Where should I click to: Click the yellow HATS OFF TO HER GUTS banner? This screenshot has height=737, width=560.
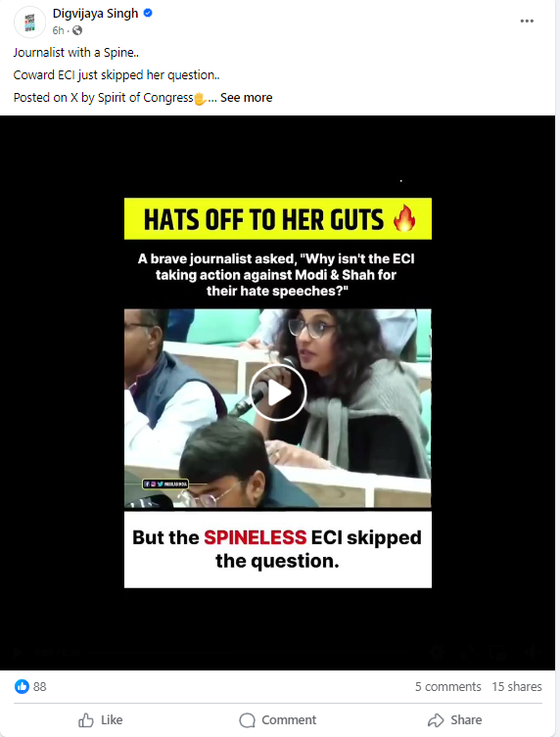(278, 219)
